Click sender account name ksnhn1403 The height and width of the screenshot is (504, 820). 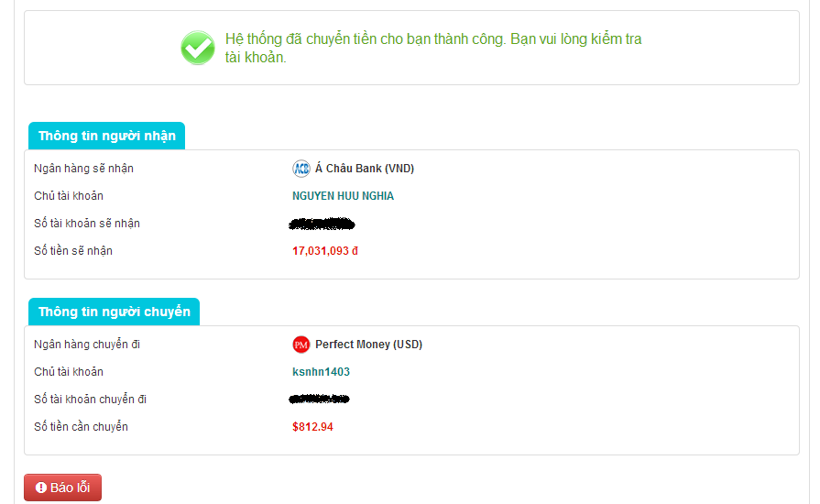[x=321, y=372]
